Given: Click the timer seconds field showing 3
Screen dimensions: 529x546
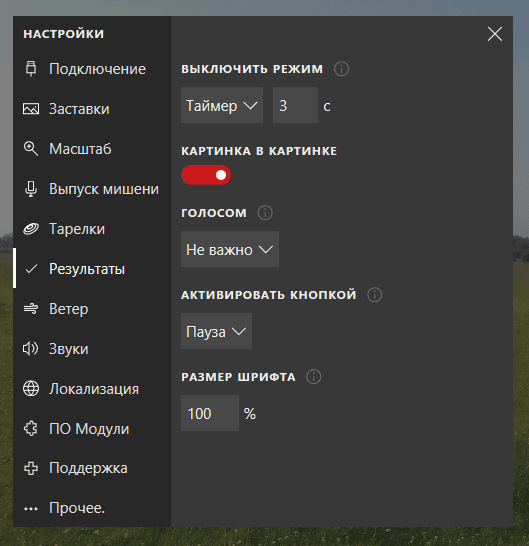Looking at the screenshot, I should coord(295,105).
